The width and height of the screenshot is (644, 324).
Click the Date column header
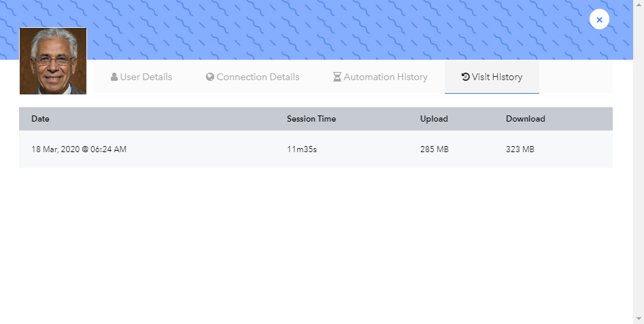click(40, 119)
